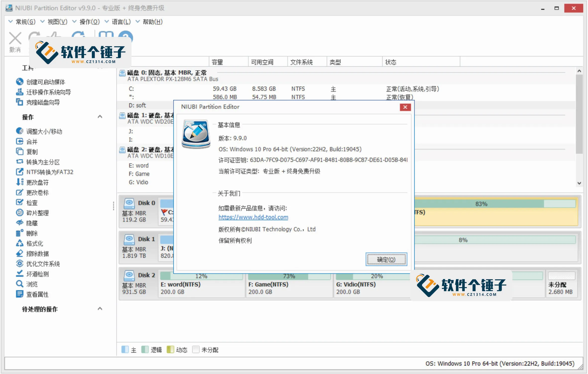Click the 类型 column header
The width and height of the screenshot is (588, 374).
coord(354,62)
